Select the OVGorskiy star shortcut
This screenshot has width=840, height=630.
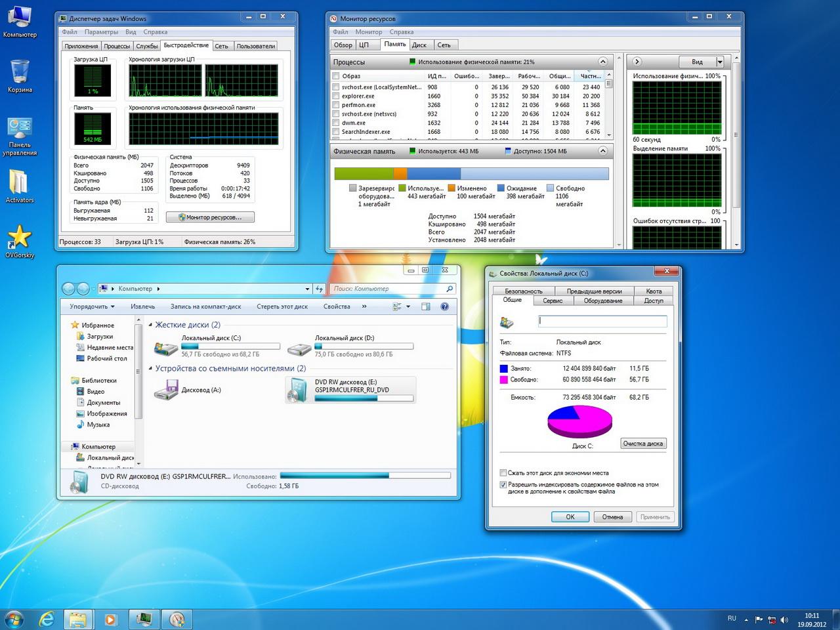pyautogui.click(x=20, y=240)
